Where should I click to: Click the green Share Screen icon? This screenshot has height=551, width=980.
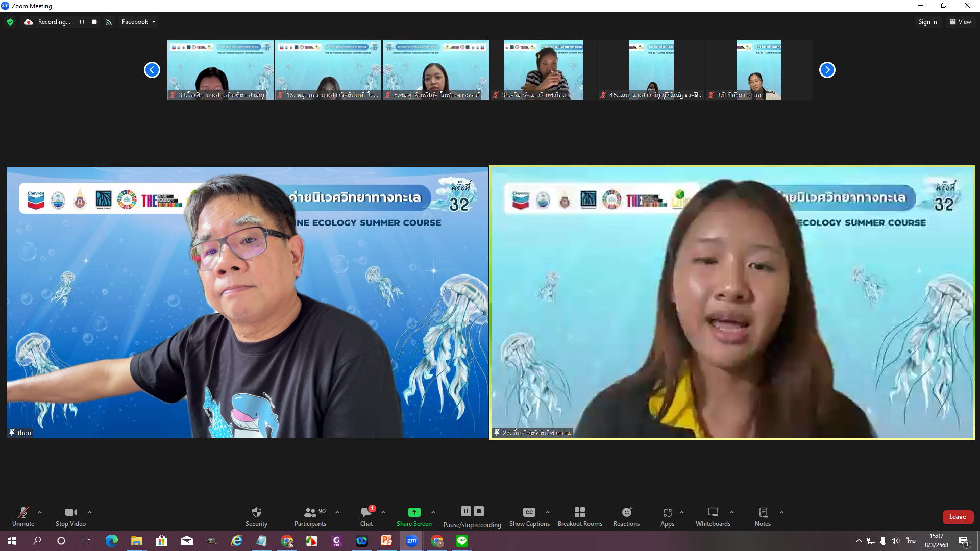pyautogui.click(x=414, y=512)
